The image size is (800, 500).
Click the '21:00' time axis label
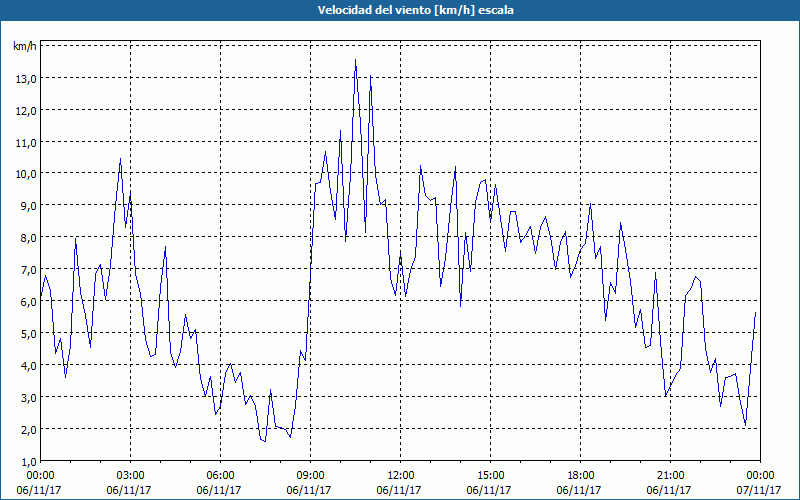(x=670, y=476)
